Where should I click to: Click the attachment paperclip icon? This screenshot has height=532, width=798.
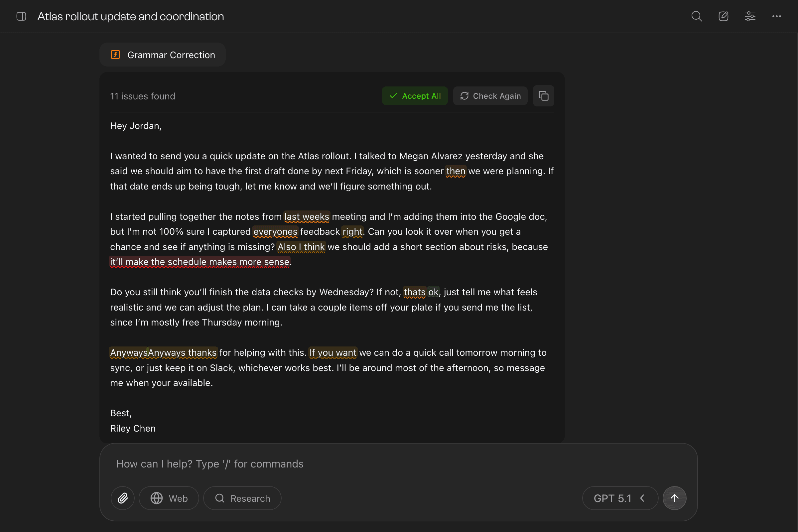tap(122, 498)
